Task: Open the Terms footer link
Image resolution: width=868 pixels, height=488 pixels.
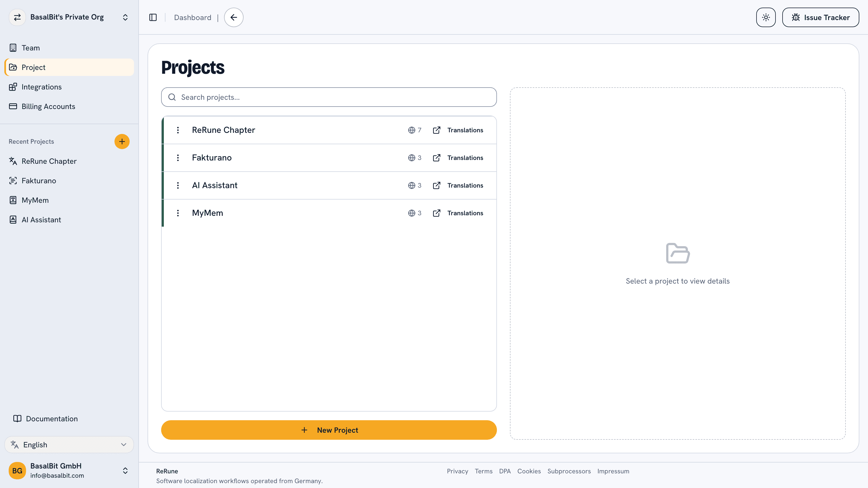Action: (x=484, y=471)
